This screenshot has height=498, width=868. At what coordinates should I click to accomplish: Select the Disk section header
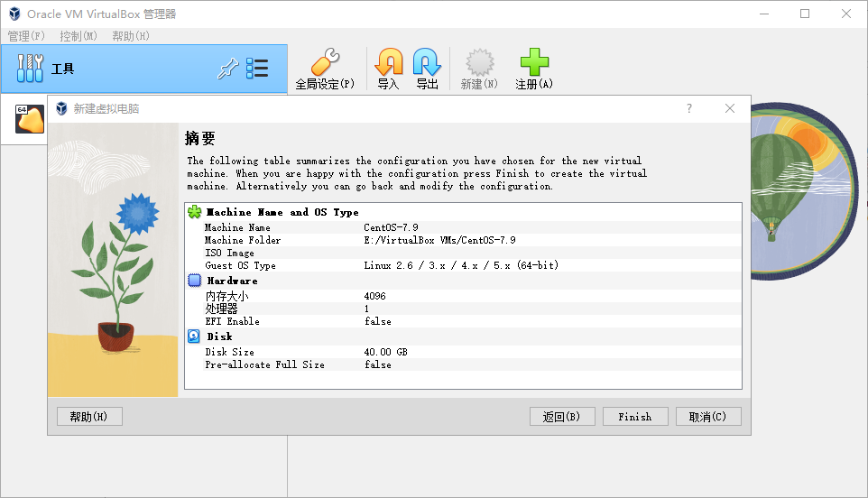(219, 337)
